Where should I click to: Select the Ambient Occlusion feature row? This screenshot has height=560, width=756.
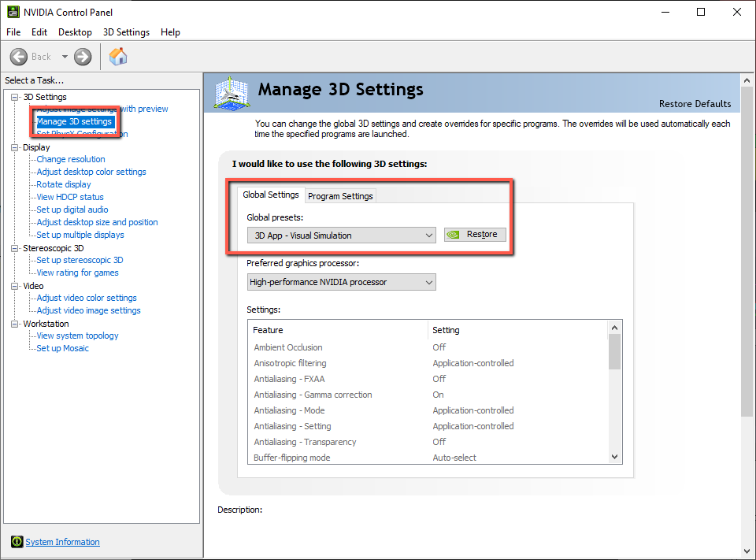(288, 347)
